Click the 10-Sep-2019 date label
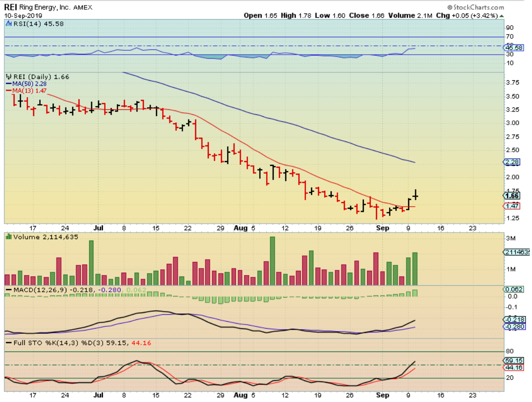 click(x=23, y=15)
